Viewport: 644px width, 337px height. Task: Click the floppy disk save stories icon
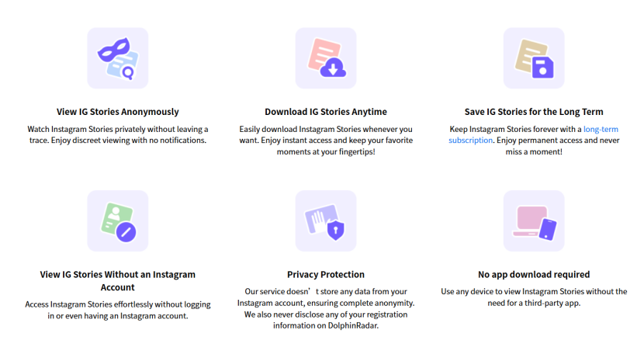[x=534, y=58]
